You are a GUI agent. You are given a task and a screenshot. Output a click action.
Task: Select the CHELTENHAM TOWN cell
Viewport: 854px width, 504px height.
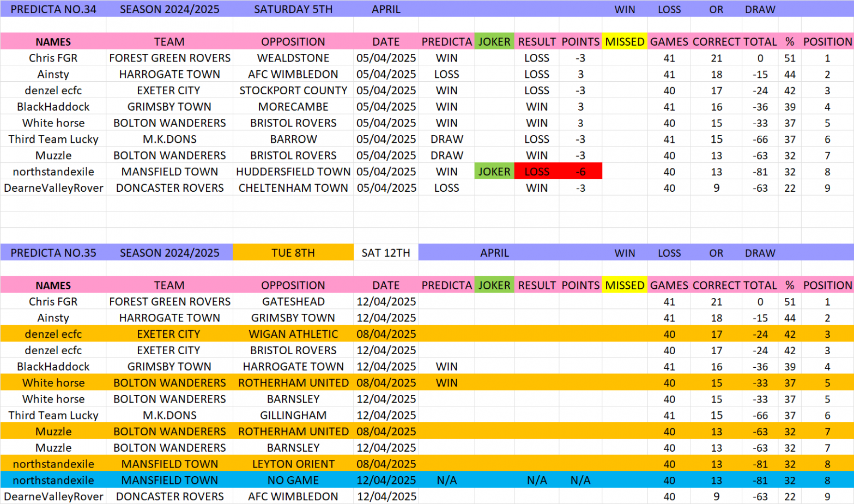pos(293,188)
